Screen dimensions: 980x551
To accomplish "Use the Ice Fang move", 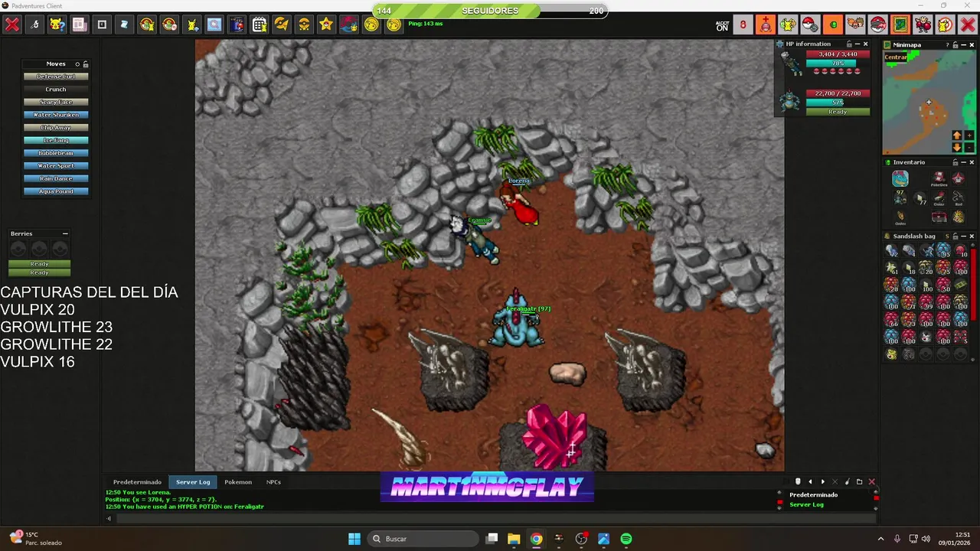I will pyautogui.click(x=56, y=140).
